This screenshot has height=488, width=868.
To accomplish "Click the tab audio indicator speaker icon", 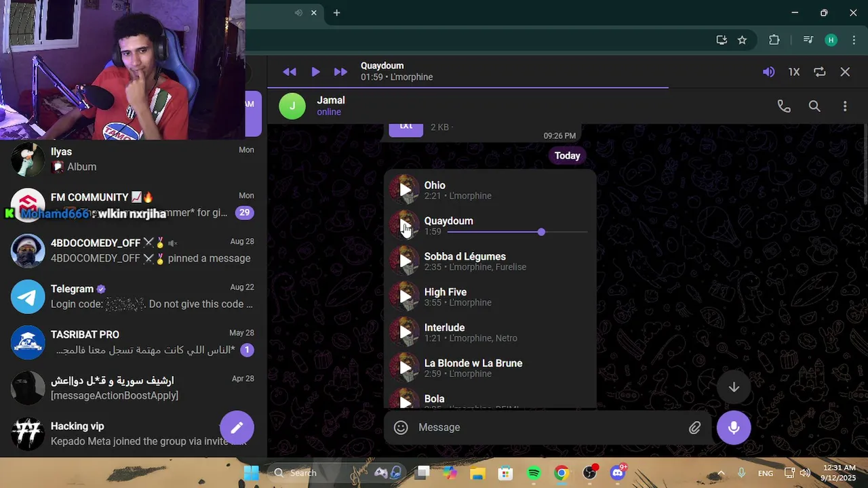I will (298, 13).
